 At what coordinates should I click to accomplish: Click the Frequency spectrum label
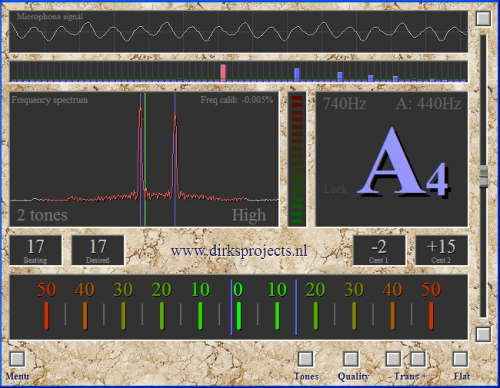tap(49, 100)
